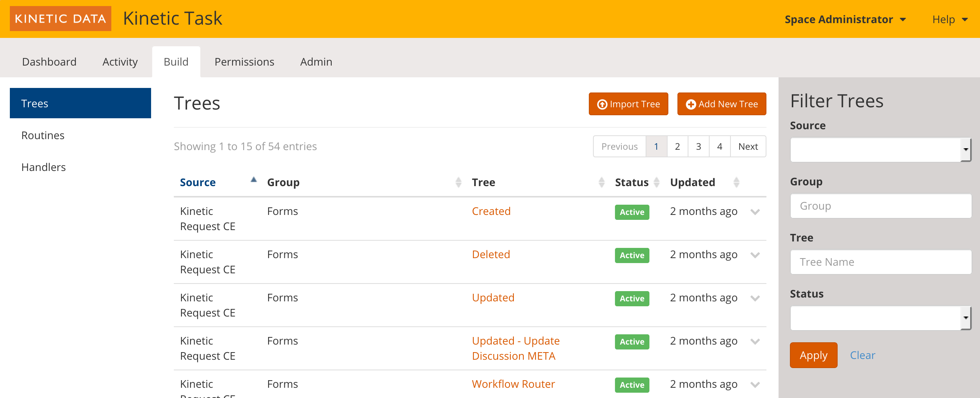The height and width of the screenshot is (398, 980).
Task: Click 'Showing 1 to 15 of 54 entries' text
Action: (245, 146)
